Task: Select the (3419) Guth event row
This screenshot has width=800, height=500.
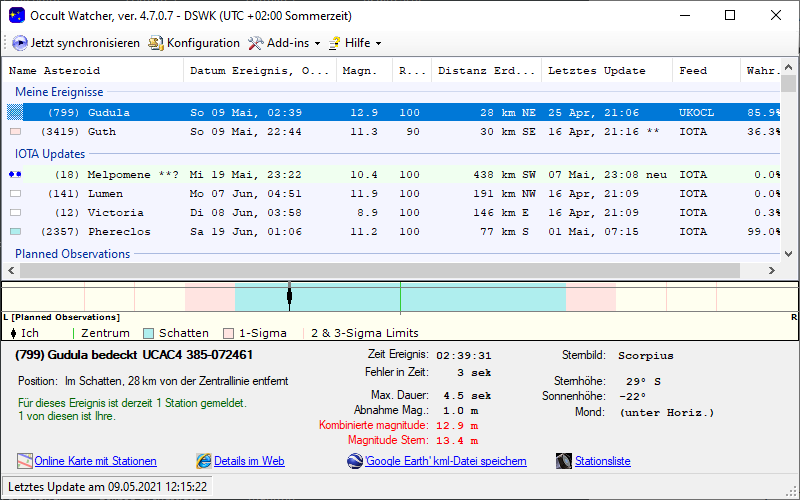Action: pyautogui.click(x=100, y=131)
